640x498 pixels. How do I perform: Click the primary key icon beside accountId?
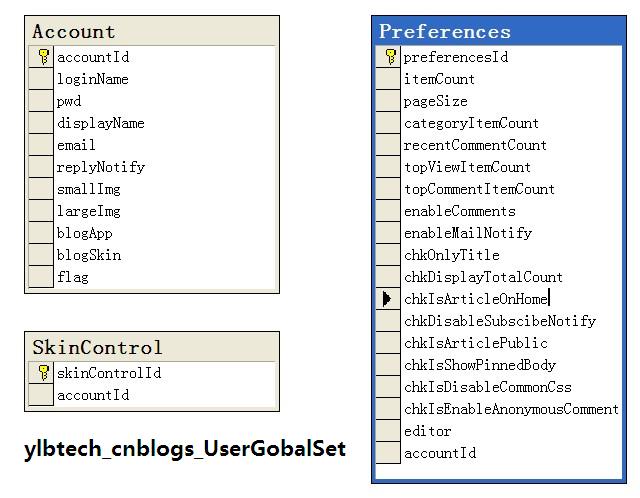(x=42, y=57)
